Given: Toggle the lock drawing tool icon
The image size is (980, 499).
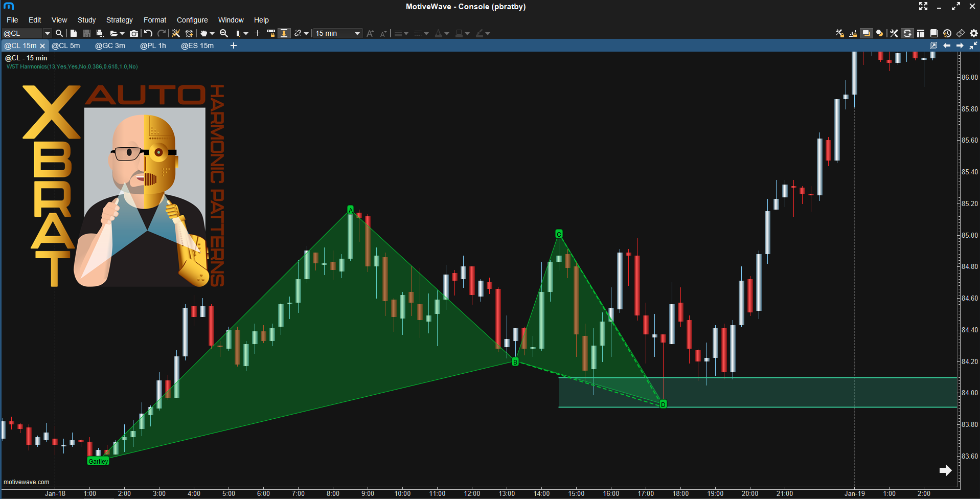Looking at the screenshot, I should point(271,33).
